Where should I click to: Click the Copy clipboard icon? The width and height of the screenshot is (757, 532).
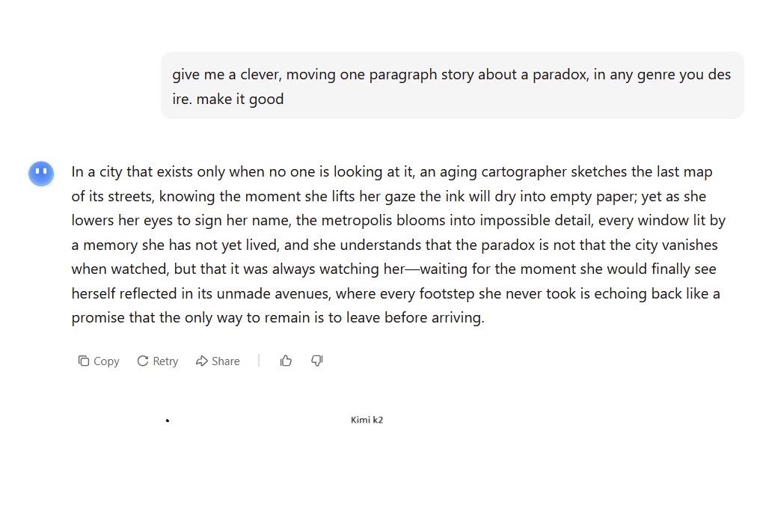click(84, 361)
